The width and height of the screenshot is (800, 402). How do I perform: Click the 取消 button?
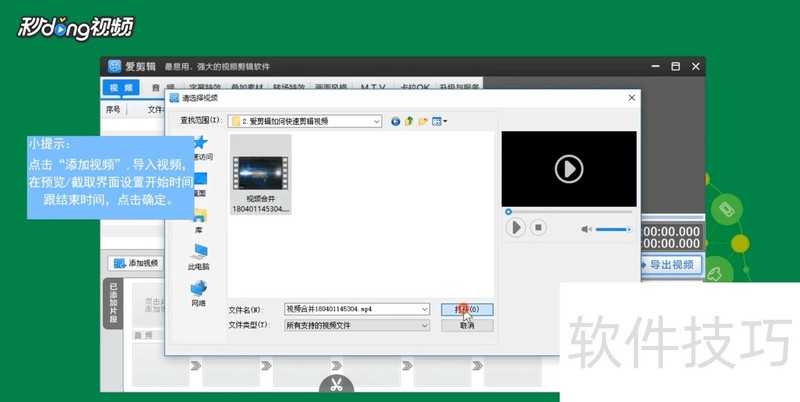[x=467, y=325]
